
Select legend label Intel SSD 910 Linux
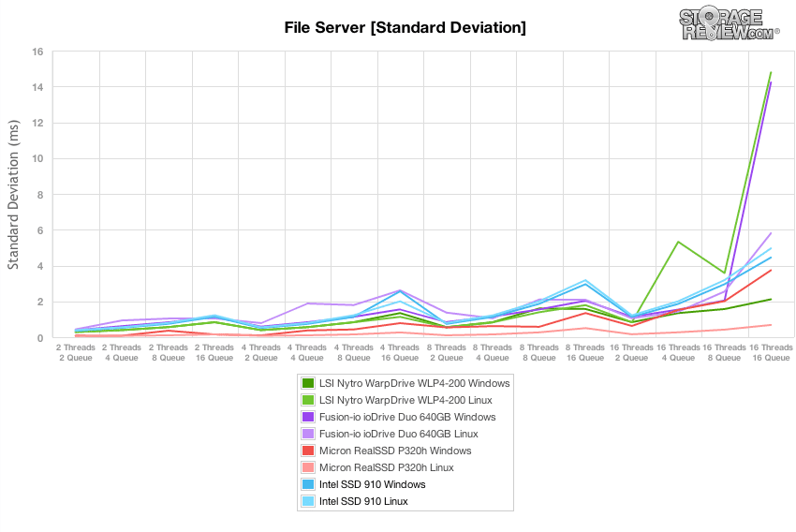click(x=363, y=501)
